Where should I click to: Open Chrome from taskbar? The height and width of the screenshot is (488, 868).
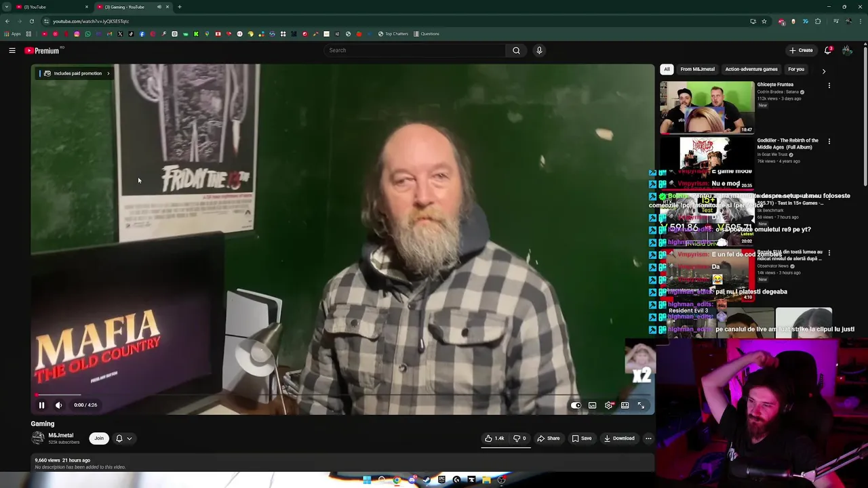397,480
